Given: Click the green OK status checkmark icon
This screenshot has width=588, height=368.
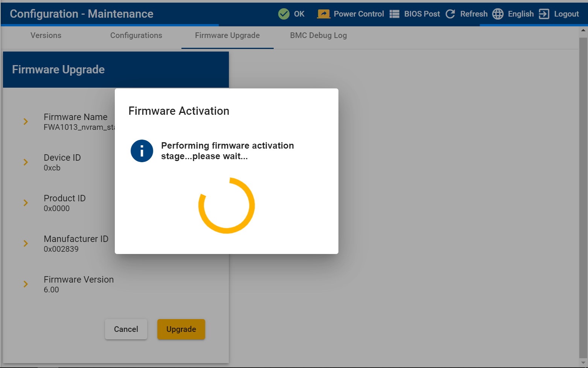Looking at the screenshot, I should (283, 14).
